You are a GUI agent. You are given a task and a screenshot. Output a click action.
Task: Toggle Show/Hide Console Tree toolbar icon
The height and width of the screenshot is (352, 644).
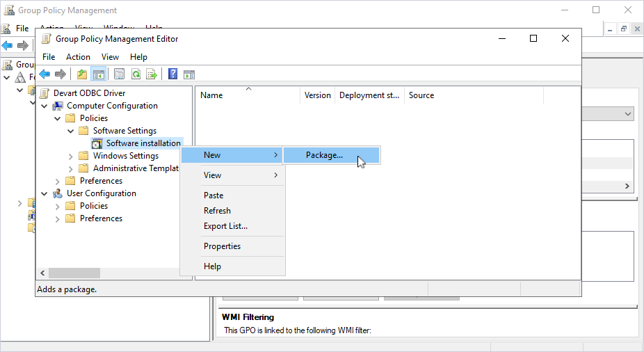[99, 74]
